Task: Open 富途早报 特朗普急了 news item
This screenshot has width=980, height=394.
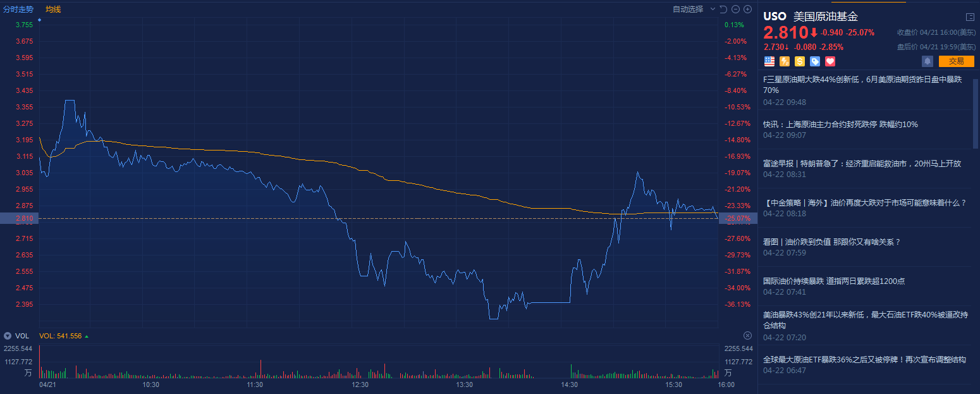Action: click(862, 164)
